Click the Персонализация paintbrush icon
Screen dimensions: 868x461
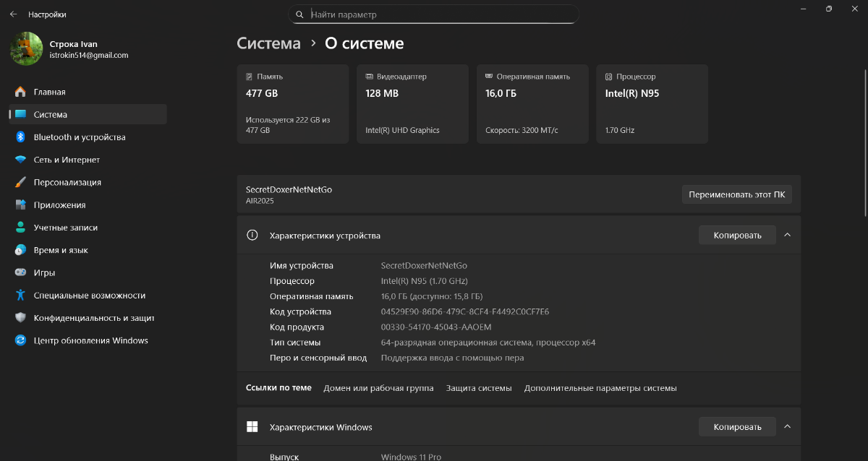(x=20, y=182)
